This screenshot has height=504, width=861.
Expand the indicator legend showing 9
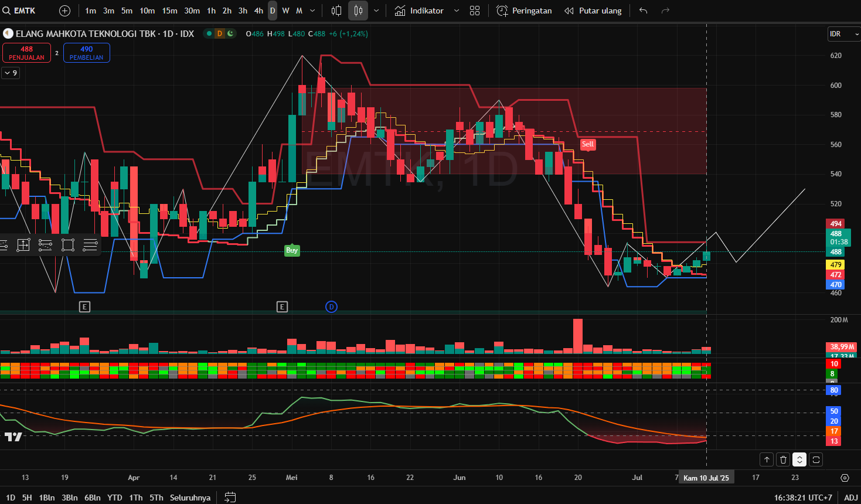[x=11, y=73]
